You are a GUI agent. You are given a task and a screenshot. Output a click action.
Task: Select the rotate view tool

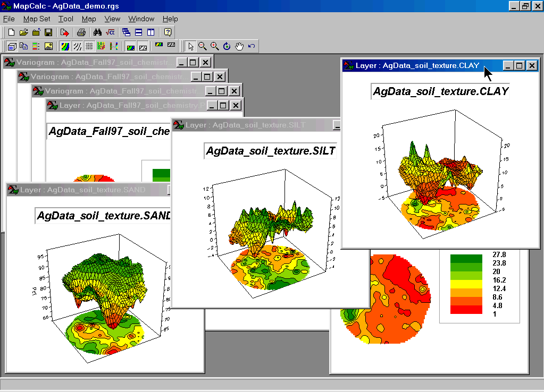(227, 46)
